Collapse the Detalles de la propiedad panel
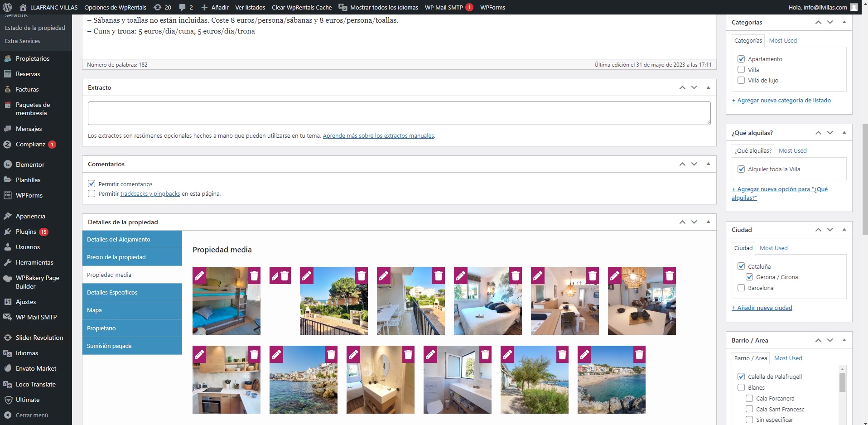868x425 pixels. 708,222
